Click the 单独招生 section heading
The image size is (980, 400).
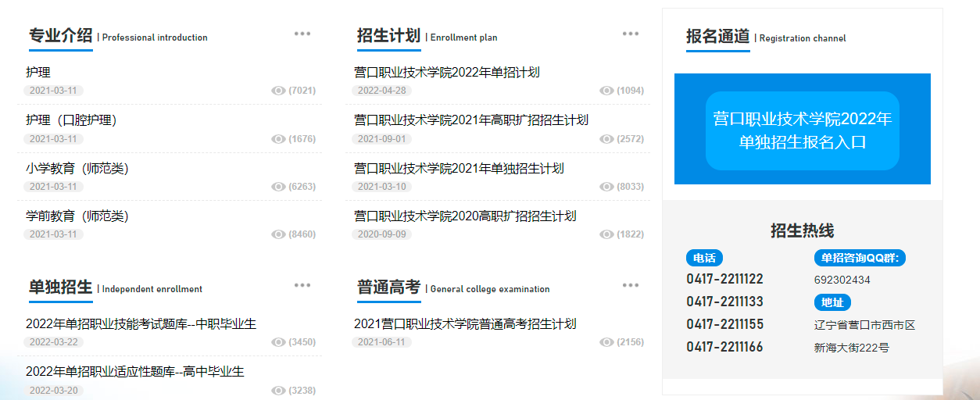click(61, 287)
